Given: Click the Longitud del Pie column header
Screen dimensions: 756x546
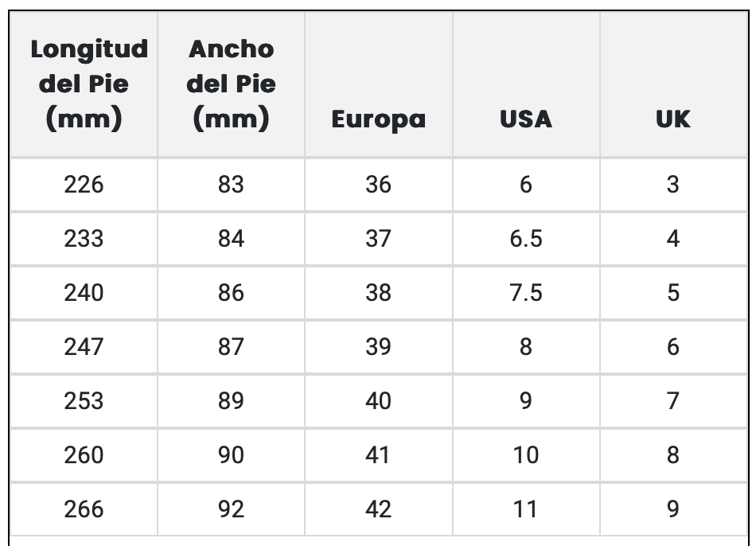Looking at the screenshot, I should point(84,84).
